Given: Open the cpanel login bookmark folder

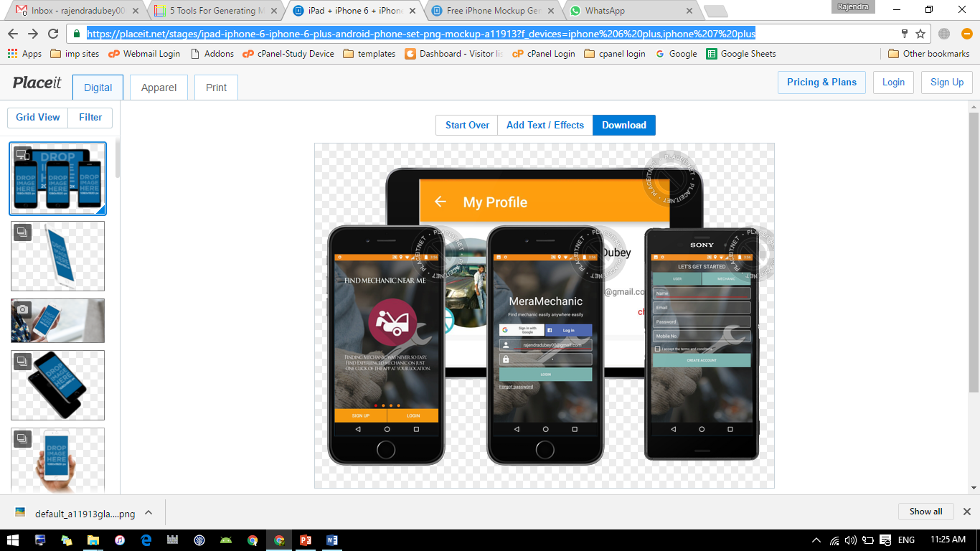Looking at the screenshot, I should [x=615, y=54].
